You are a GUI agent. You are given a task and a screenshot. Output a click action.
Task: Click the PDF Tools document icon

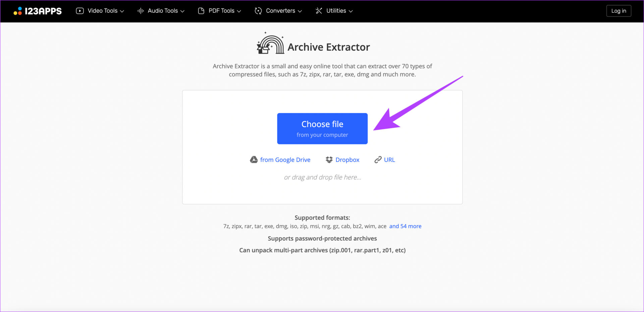201,11
